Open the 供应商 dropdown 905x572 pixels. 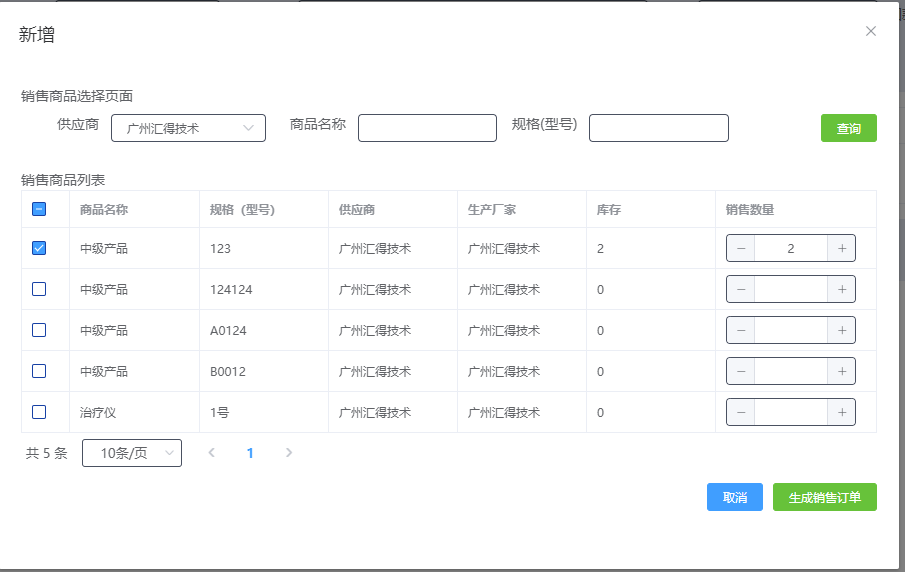[188, 128]
